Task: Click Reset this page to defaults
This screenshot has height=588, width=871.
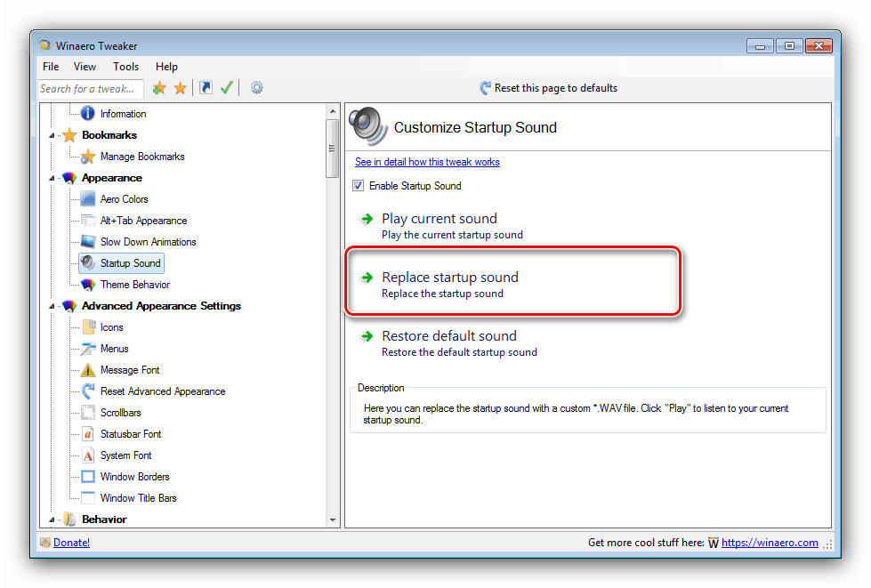Action: [x=549, y=88]
